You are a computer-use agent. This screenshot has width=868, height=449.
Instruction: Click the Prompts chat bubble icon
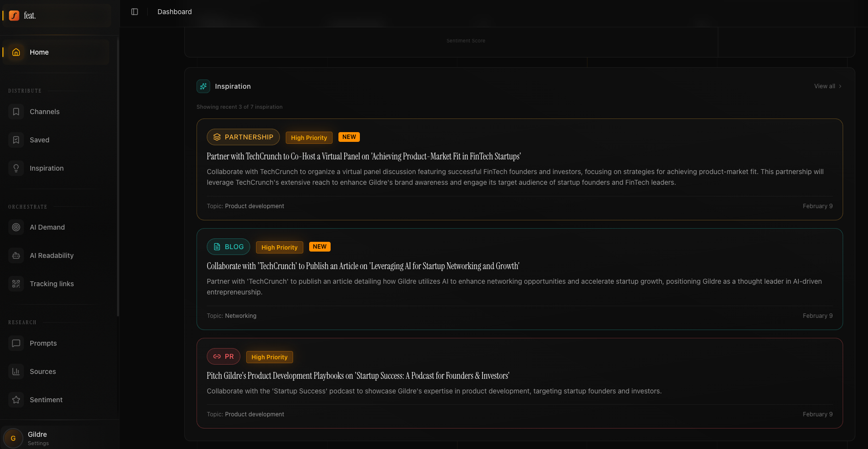16,343
